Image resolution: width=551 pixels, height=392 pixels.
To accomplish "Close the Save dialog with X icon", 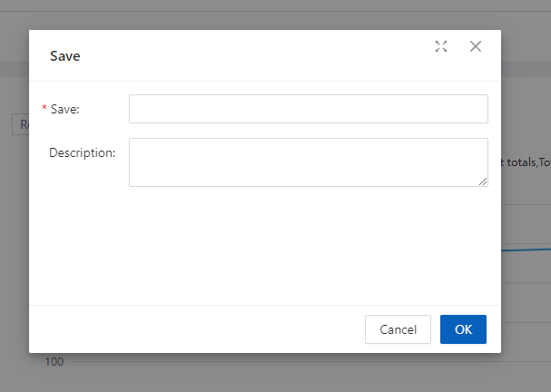I will click(475, 46).
